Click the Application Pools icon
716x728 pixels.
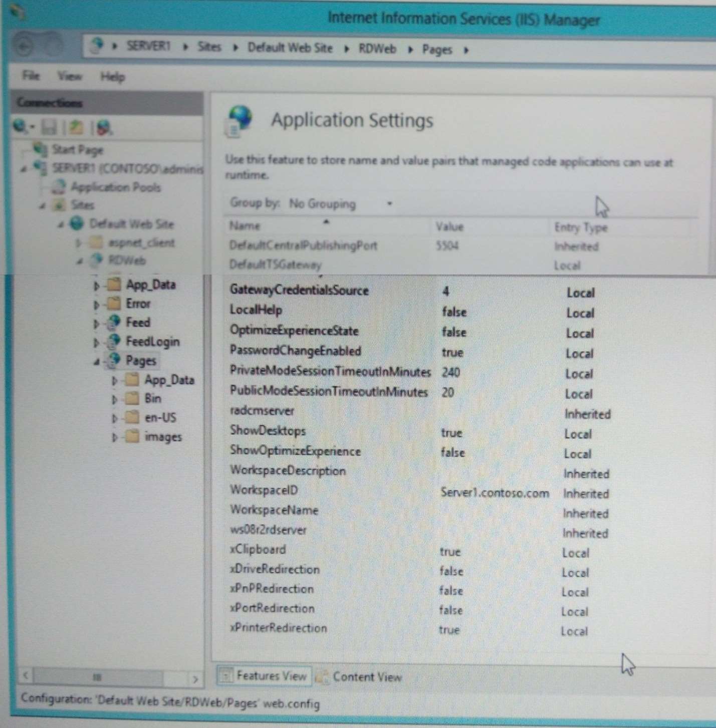(59, 186)
